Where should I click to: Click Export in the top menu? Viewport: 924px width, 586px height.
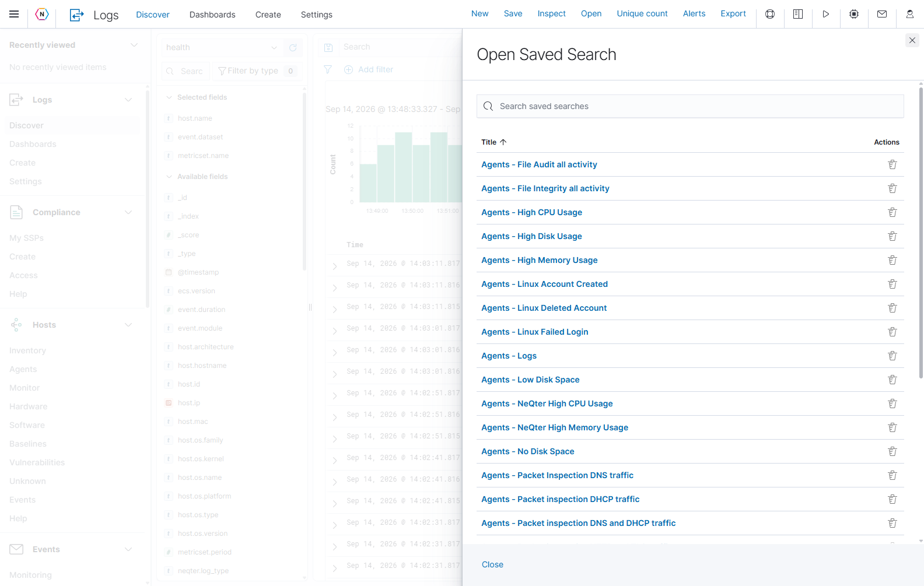(733, 13)
